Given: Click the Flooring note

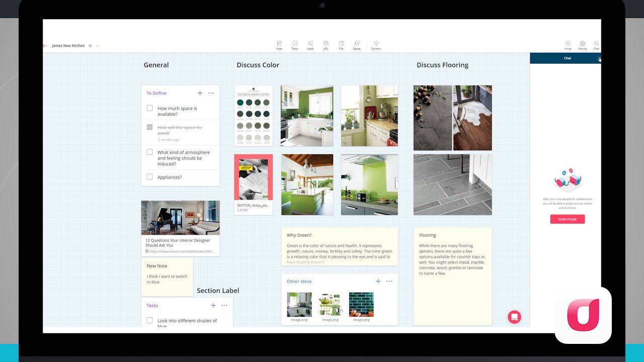Looking at the screenshot, I should pyautogui.click(x=453, y=276).
